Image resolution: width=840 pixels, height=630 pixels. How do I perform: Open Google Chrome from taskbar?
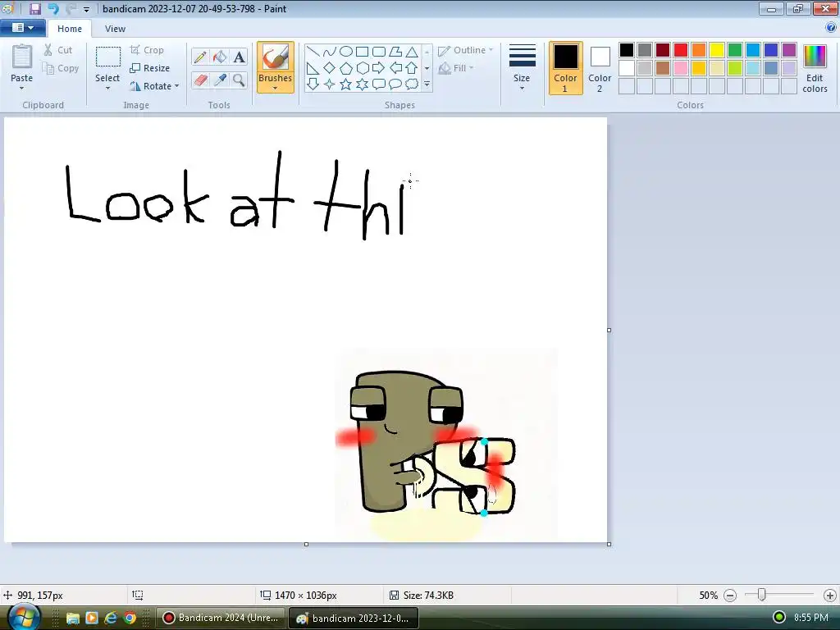coord(130,619)
